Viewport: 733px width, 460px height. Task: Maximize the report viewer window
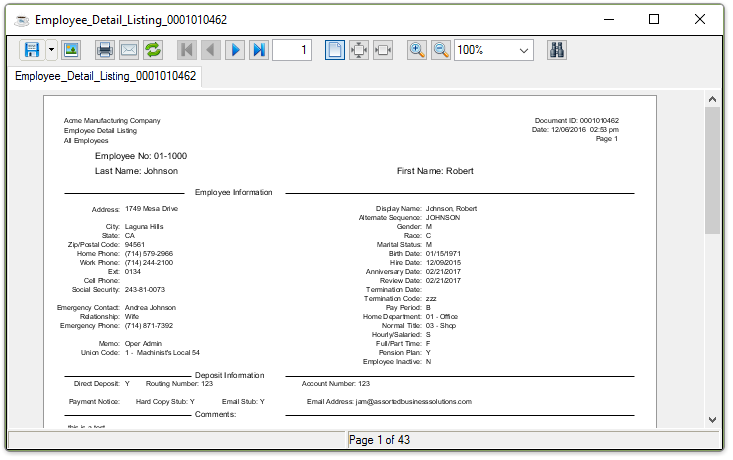pos(654,19)
